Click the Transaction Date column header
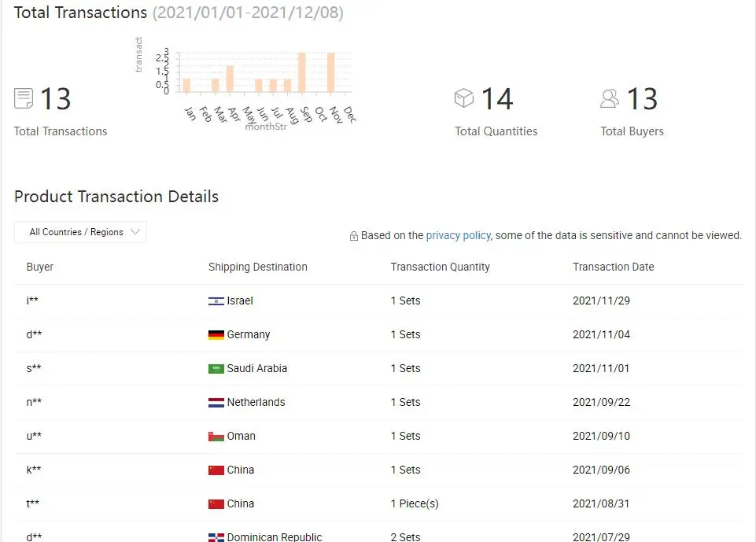This screenshot has width=756, height=542. click(613, 267)
